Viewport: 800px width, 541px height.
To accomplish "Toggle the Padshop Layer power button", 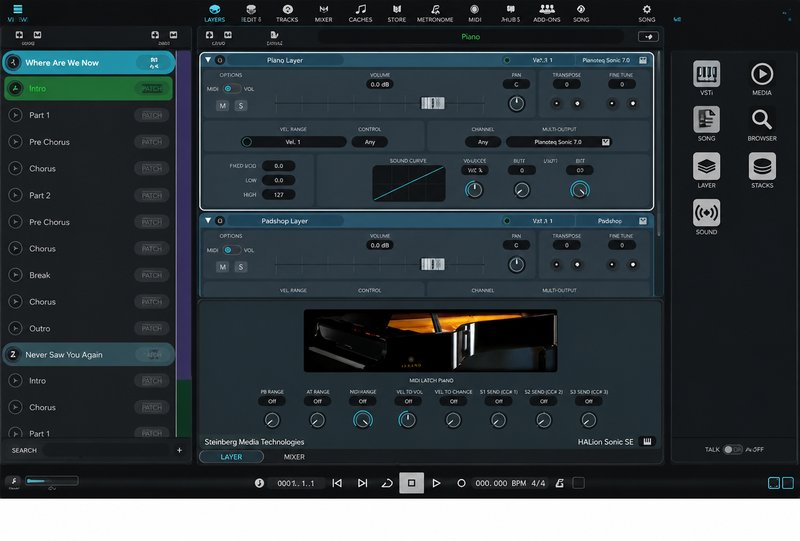I will (x=220, y=221).
